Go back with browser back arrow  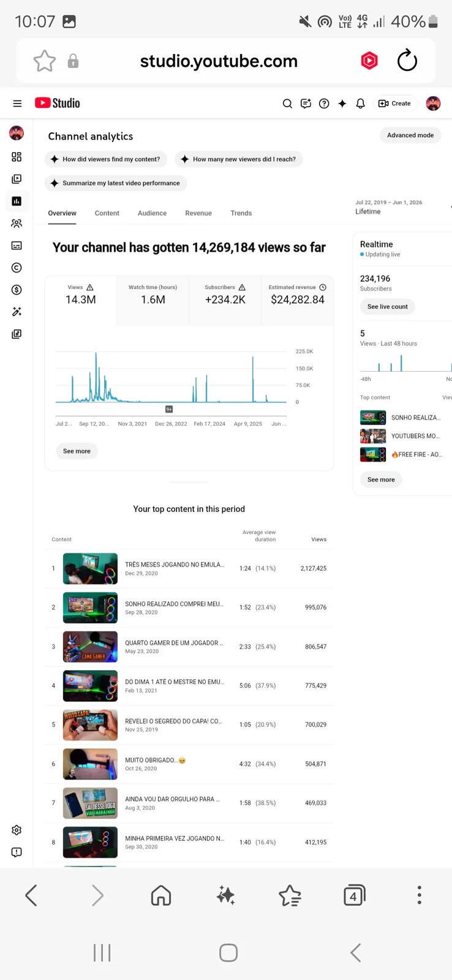coord(31,895)
